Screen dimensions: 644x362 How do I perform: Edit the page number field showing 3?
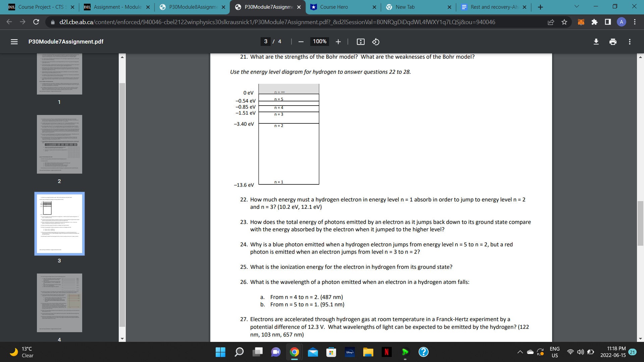click(x=266, y=42)
